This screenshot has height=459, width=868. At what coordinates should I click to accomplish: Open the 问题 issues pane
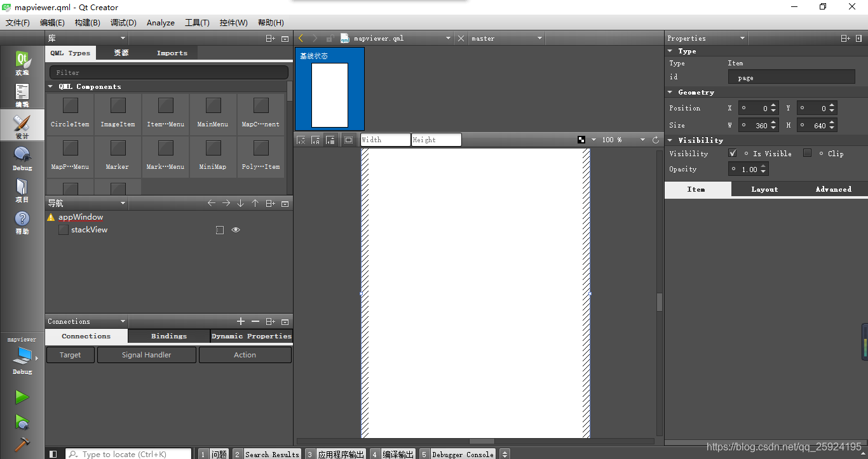point(214,454)
